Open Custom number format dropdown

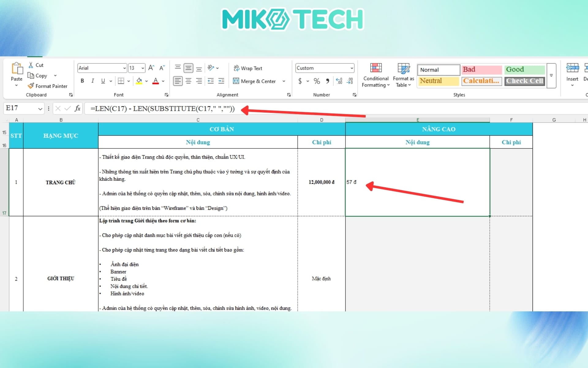pyautogui.click(x=352, y=68)
